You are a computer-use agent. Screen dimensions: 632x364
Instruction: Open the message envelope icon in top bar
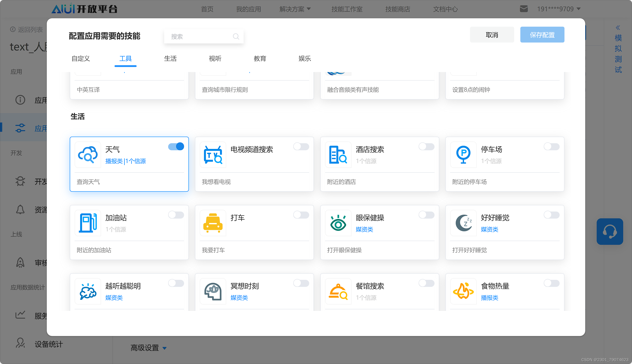tap(524, 9)
